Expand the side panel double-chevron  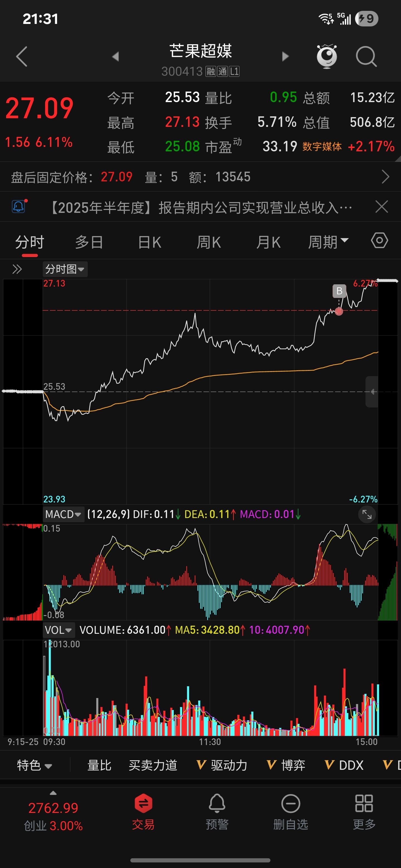click(17, 269)
